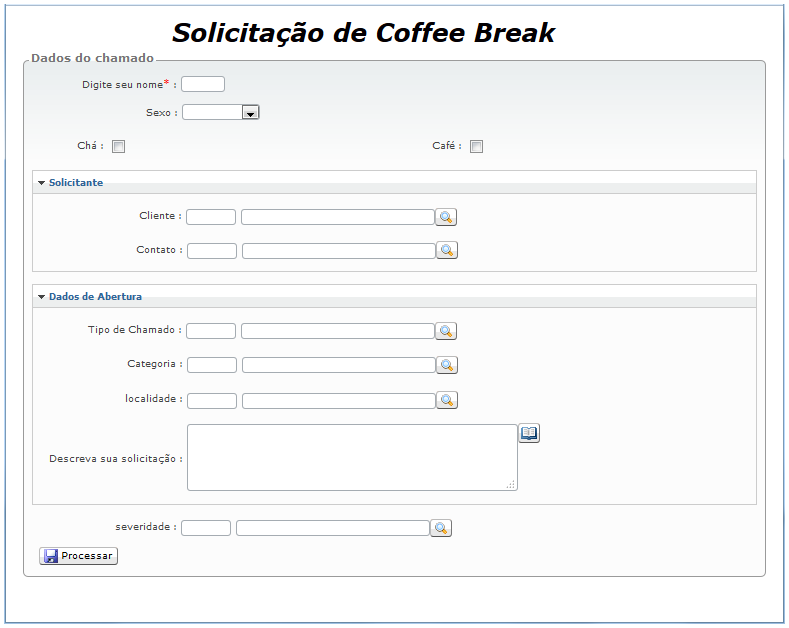The width and height of the screenshot is (789, 628).
Task: Grab the text area resize handle
Action: coord(511,485)
